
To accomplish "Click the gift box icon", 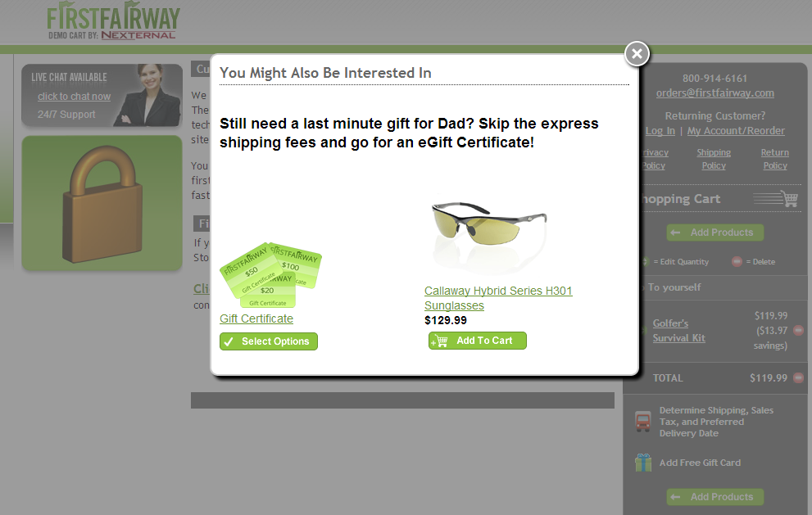I will point(643,463).
